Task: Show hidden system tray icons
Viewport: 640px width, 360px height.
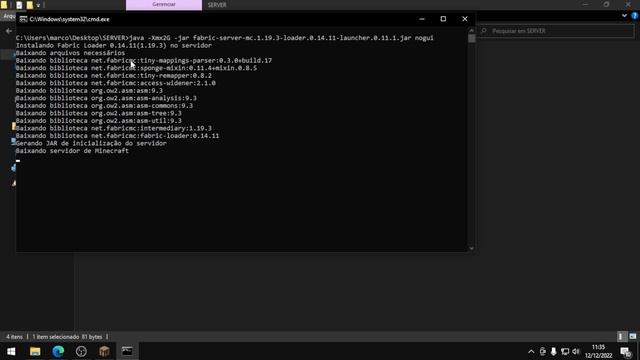Action: pos(531,351)
